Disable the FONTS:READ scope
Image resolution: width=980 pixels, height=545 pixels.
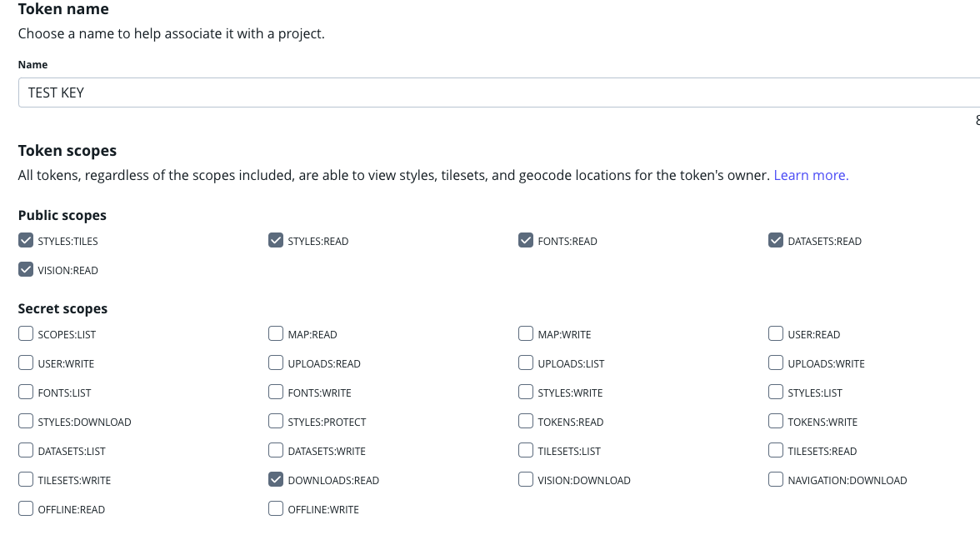[x=526, y=240]
